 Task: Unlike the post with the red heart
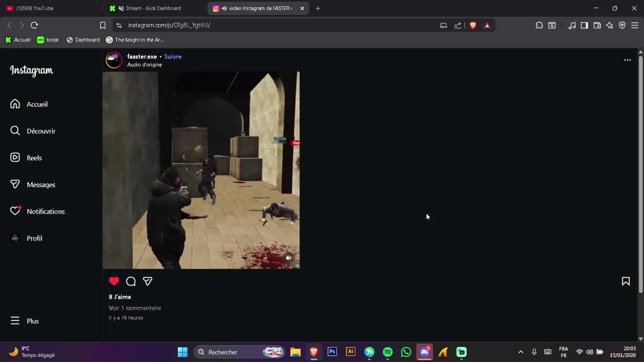click(114, 282)
